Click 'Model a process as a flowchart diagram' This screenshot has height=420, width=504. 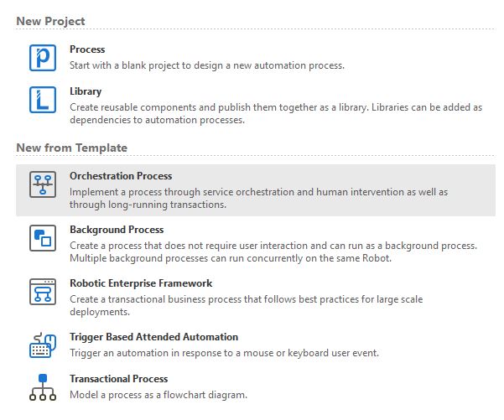pos(158,395)
